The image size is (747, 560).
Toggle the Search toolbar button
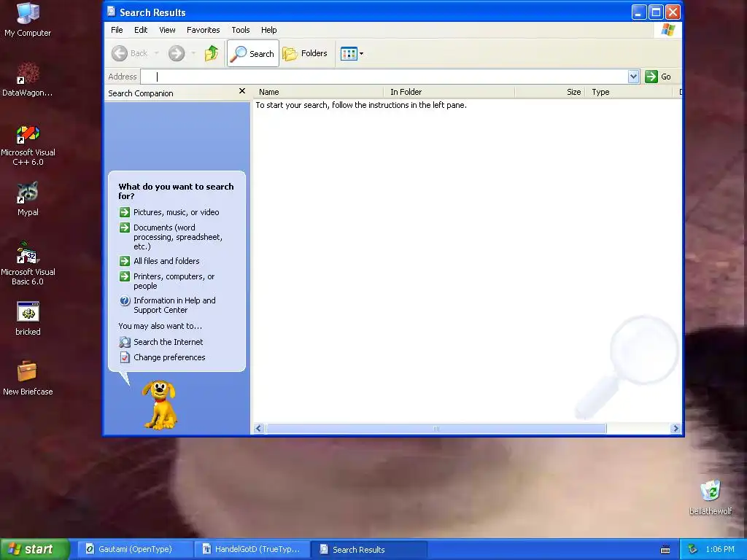coord(253,53)
